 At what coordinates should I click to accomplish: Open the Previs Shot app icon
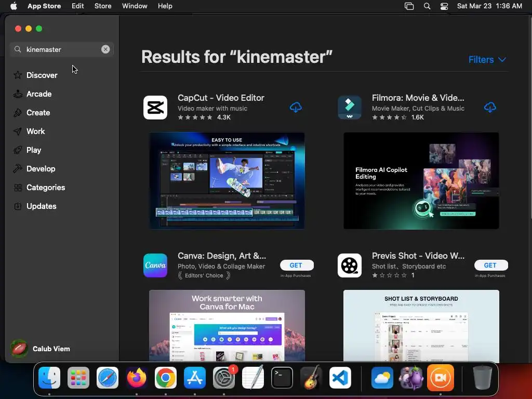(350, 265)
